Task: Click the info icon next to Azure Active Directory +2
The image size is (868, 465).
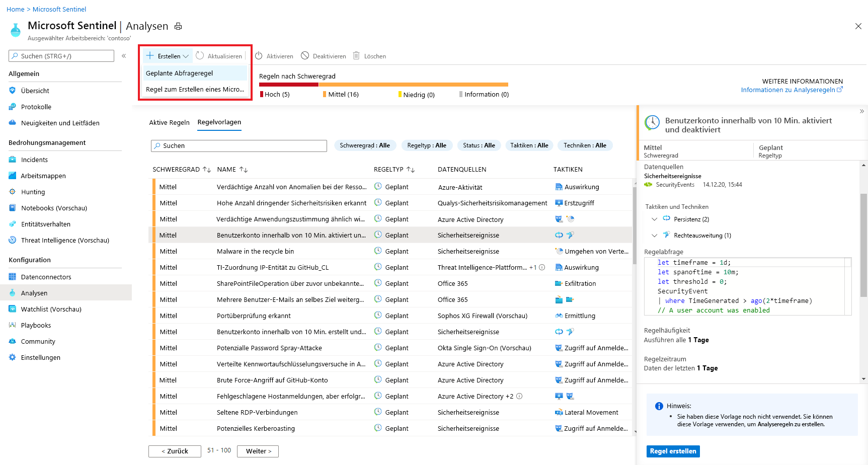Action: pos(519,396)
